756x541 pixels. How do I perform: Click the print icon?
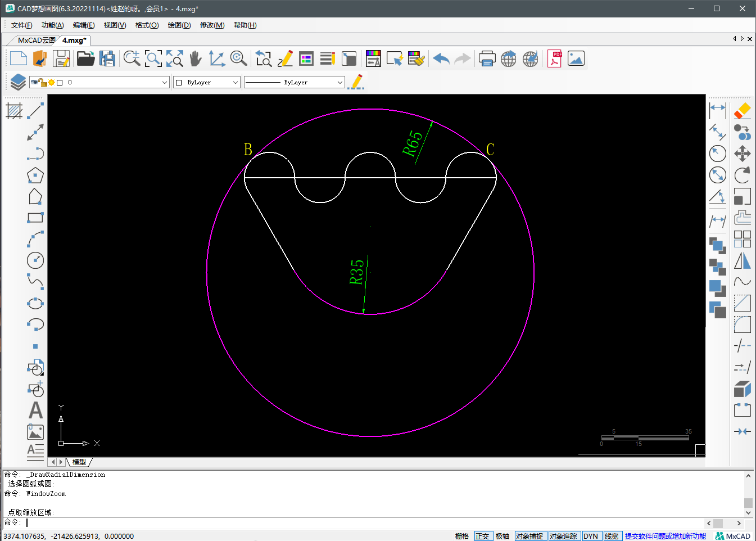pos(487,58)
